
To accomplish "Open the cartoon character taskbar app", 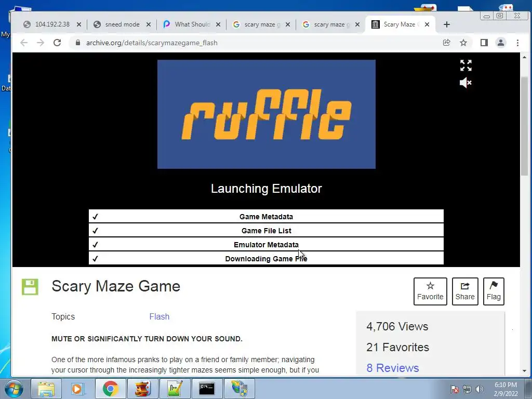I will (x=142, y=389).
